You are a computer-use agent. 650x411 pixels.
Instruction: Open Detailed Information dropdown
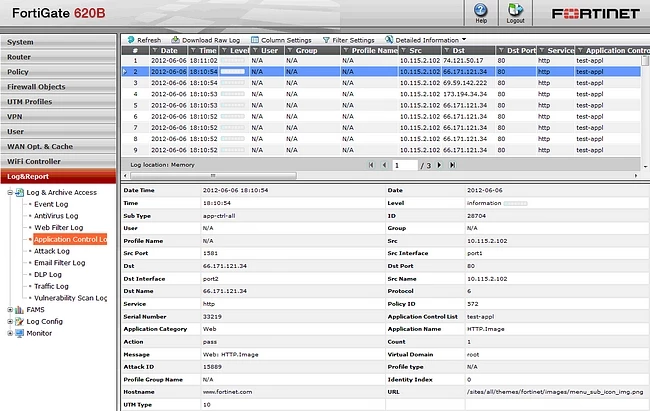426,40
